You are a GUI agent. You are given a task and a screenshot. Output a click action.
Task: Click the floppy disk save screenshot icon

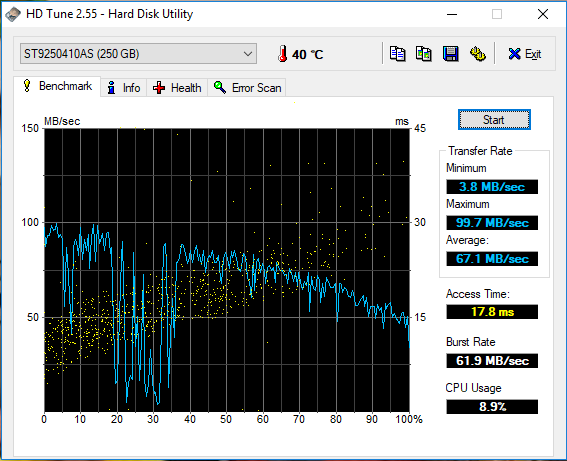click(x=451, y=54)
